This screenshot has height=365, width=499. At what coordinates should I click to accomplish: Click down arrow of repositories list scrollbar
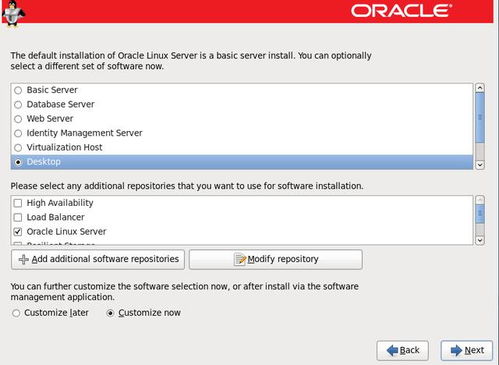(x=480, y=240)
